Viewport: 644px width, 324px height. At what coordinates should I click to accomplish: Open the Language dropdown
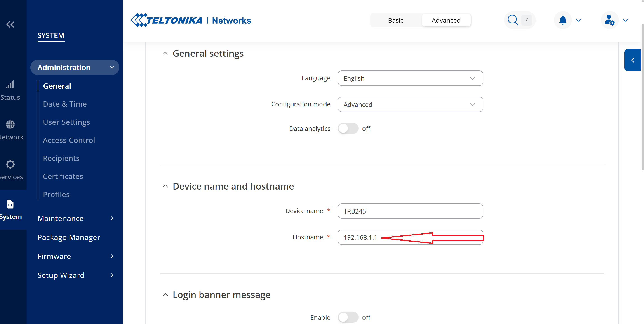410,78
